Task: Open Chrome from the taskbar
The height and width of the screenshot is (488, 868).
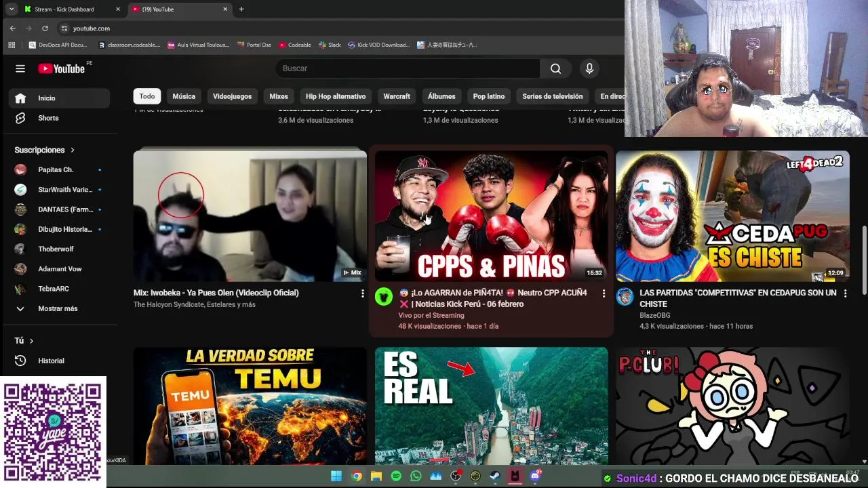Action: [x=356, y=476]
